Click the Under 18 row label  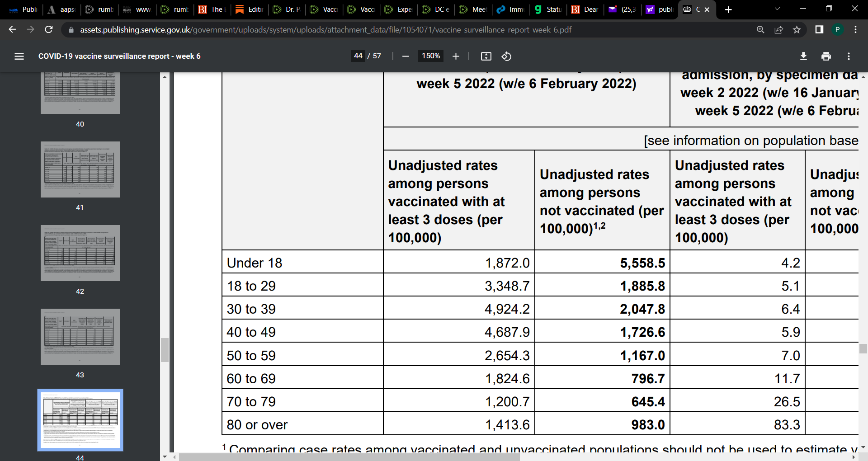[x=254, y=263]
